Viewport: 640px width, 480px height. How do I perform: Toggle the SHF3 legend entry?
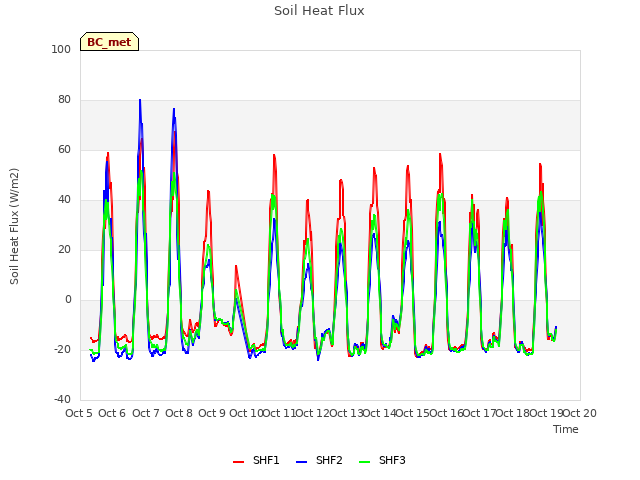(382, 460)
